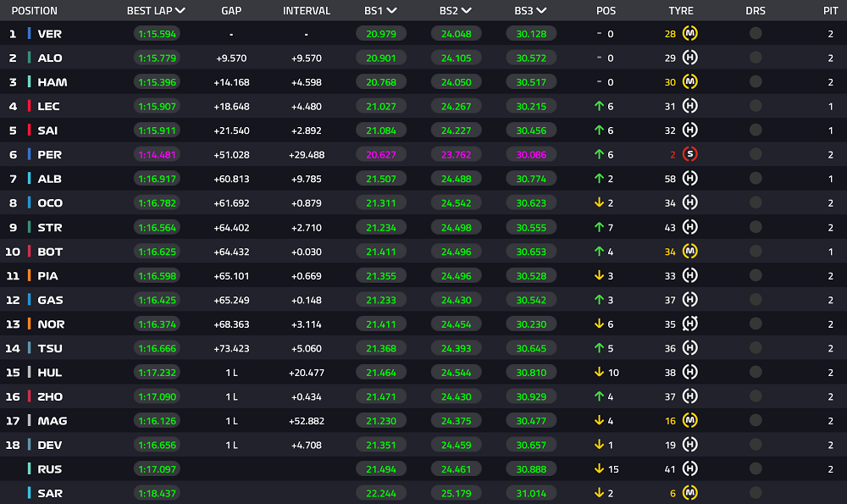Click Verstappen's DRS indicator dot
Screen dimensions: 847x504
tap(756, 34)
